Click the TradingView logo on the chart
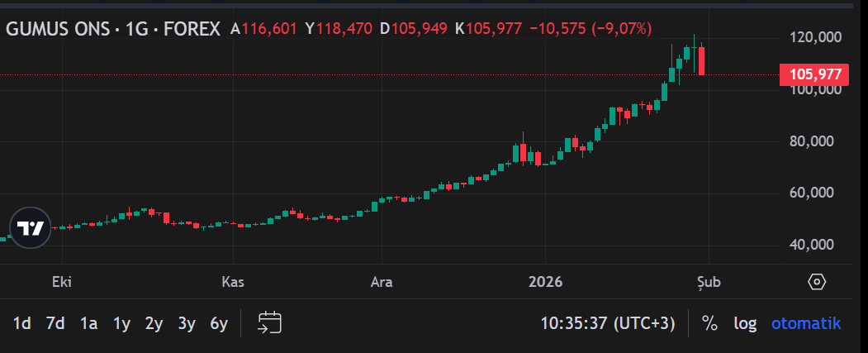The width and height of the screenshot is (868, 353). 31,227
